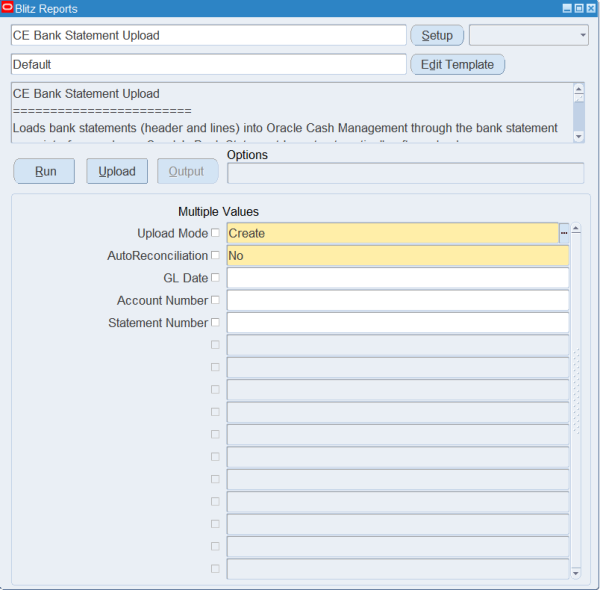Viewport: 600px width, 590px height.
Task: Click the Options text field
Action: (x=406, y=173)
